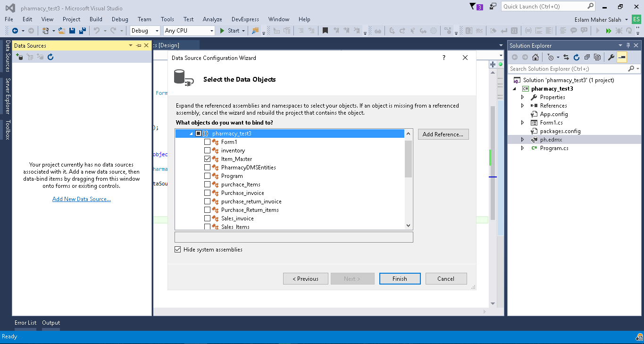Expand the Program.cs node

pos(522,148)
